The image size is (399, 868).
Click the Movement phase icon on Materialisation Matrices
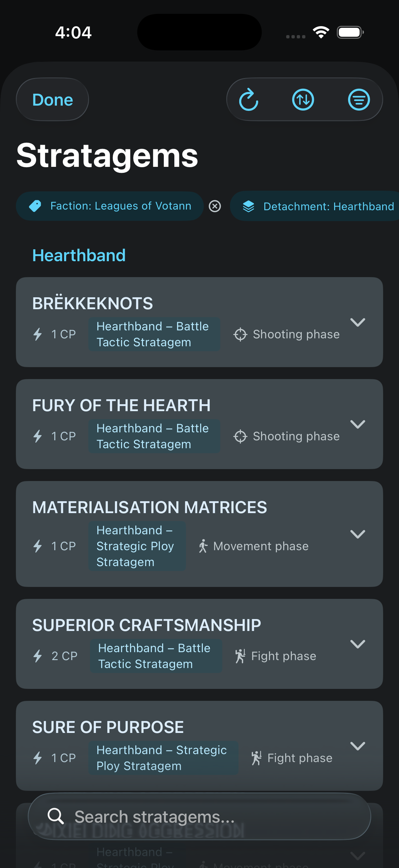click(x=203, y=546)
